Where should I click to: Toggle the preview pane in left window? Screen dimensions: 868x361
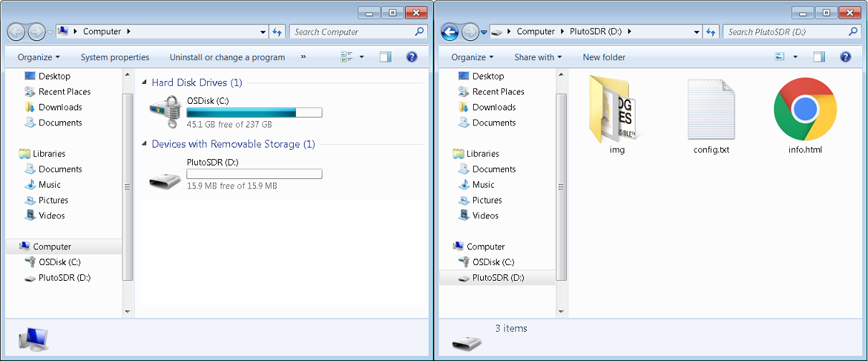point(386,57)
